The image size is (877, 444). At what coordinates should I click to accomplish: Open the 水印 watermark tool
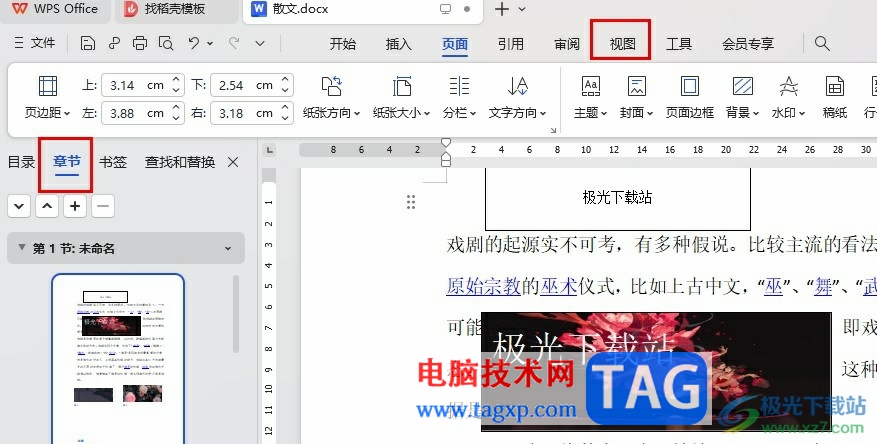point(788,97)
